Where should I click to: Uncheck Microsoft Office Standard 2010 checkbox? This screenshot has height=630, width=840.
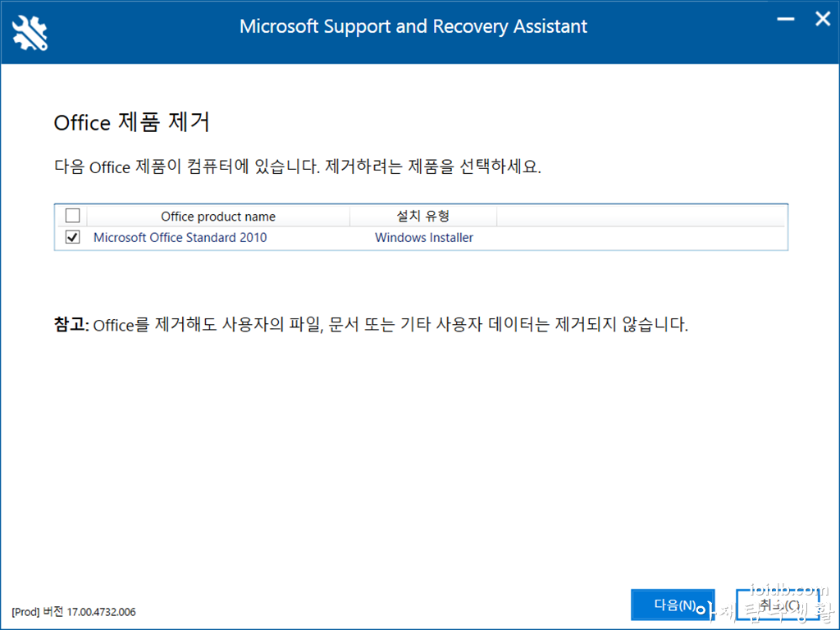72,237
